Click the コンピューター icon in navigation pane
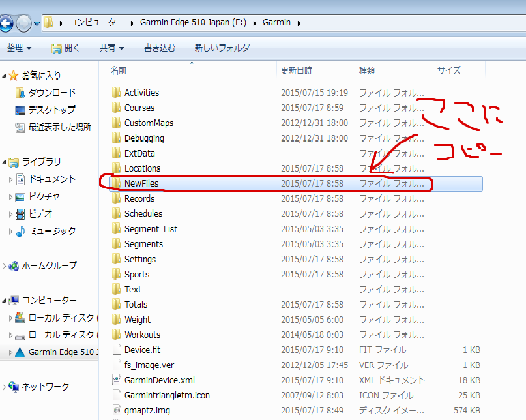The width and height of the screenshot is (526, 420). [x=14, y=300]
